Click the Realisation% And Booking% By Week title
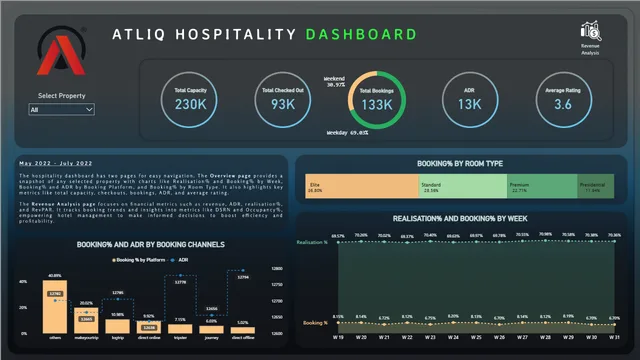Viewport: 640px width, 360px height. (460, 219)
